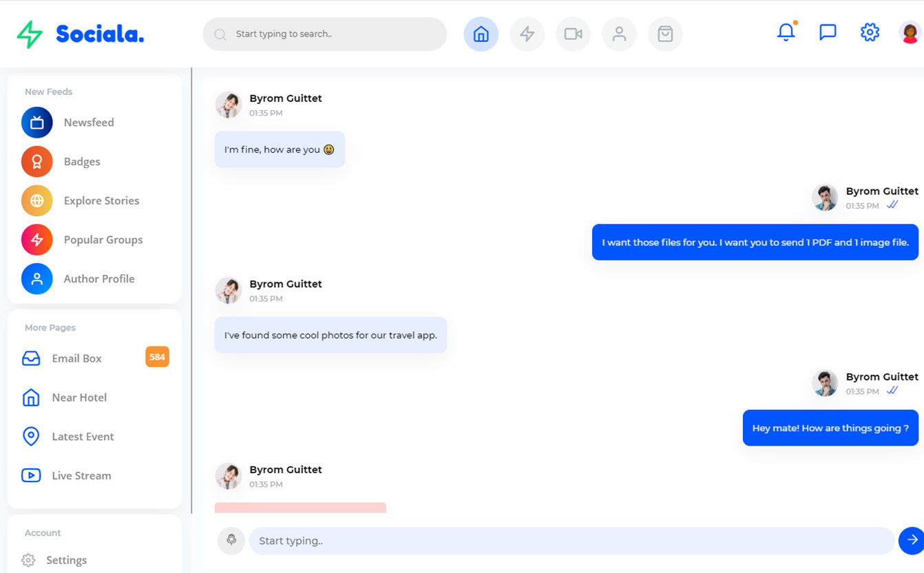The image size is (924, 573).
Task: Open the lightning bolt stories icon
Action: click(x=527, y=34)
